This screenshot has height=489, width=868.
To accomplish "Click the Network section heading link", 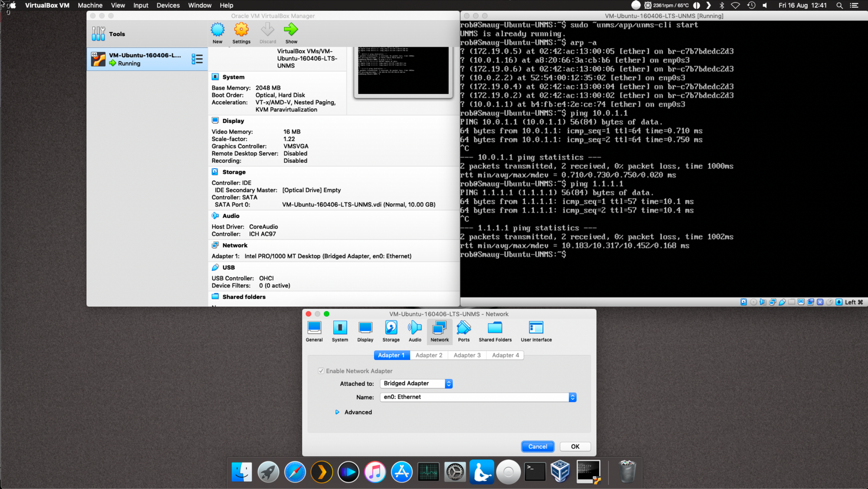I will click(235, 245).
